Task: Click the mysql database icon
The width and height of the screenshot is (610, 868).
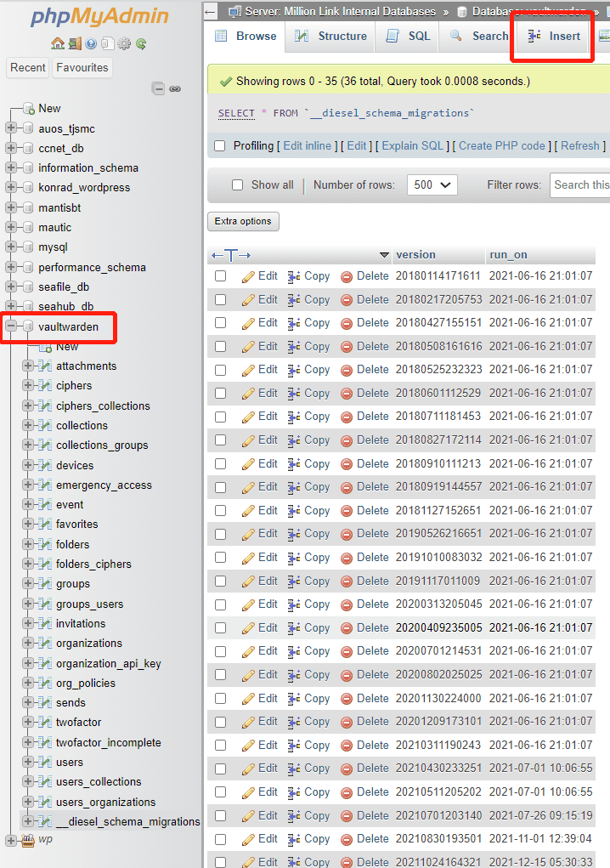Action: click(28, 247)
